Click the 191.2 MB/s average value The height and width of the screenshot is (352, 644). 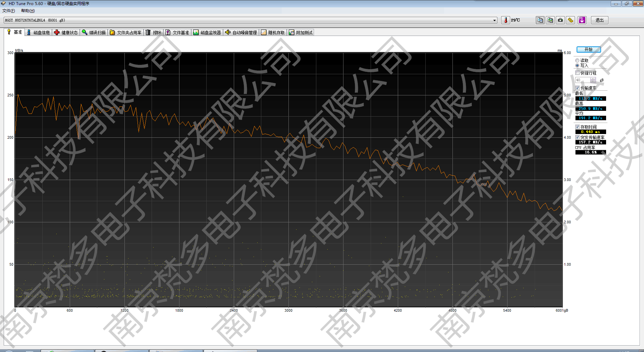click(591, 118)
